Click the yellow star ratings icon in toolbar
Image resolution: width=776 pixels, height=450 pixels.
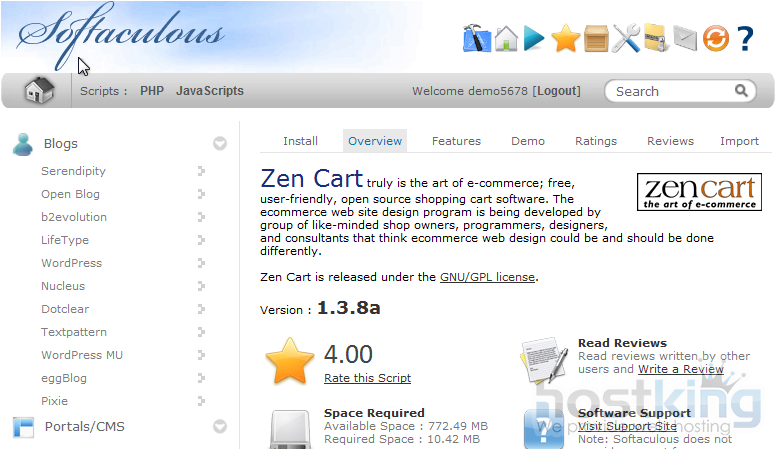coord(566,39)
